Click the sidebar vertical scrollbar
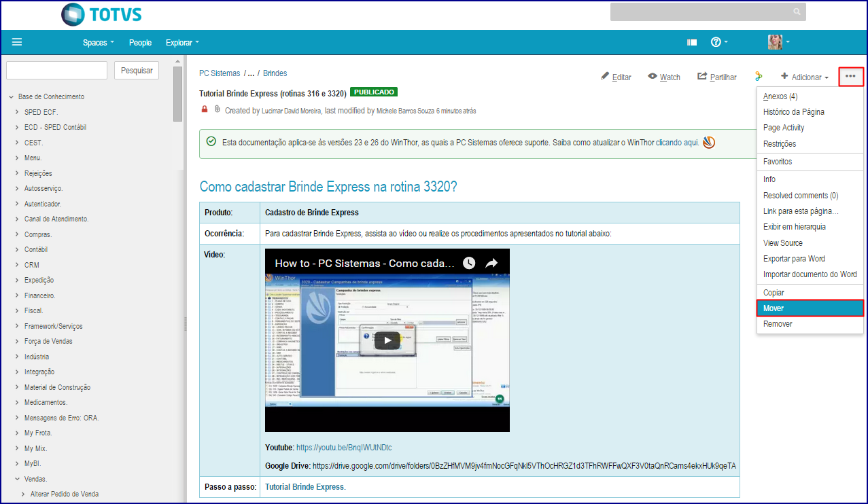Screen dimensions: 868x504 (178, 95)
